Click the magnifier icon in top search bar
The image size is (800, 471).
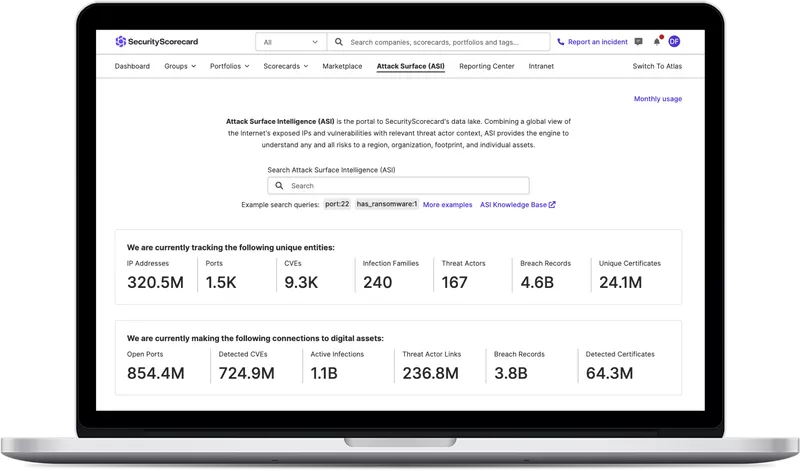338,42
